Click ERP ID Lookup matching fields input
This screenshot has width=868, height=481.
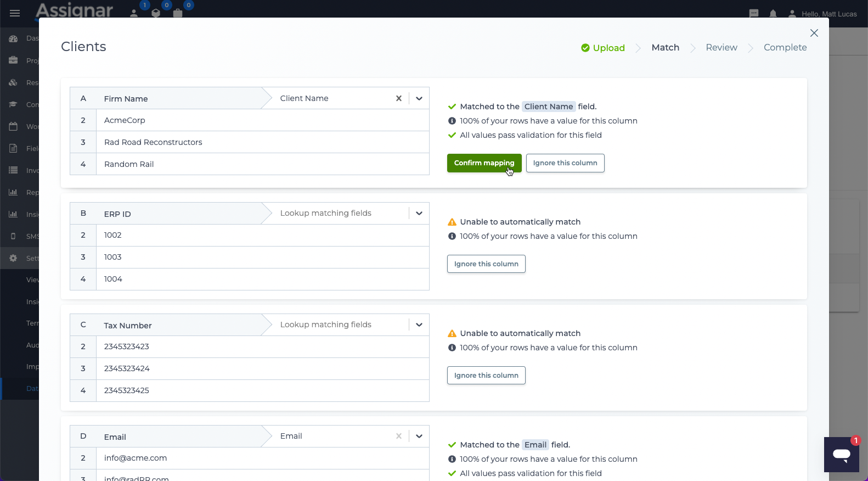pos(340,213)
